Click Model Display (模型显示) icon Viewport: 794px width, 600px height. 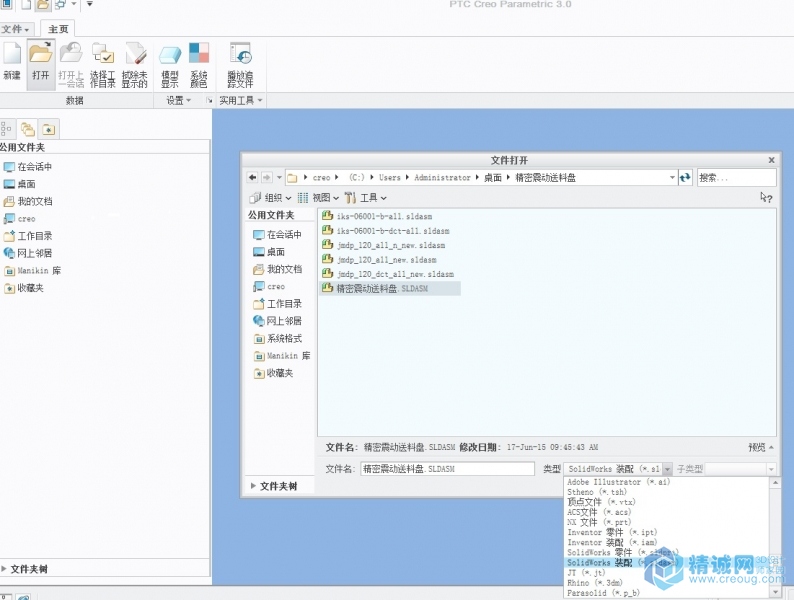(170, 64)
